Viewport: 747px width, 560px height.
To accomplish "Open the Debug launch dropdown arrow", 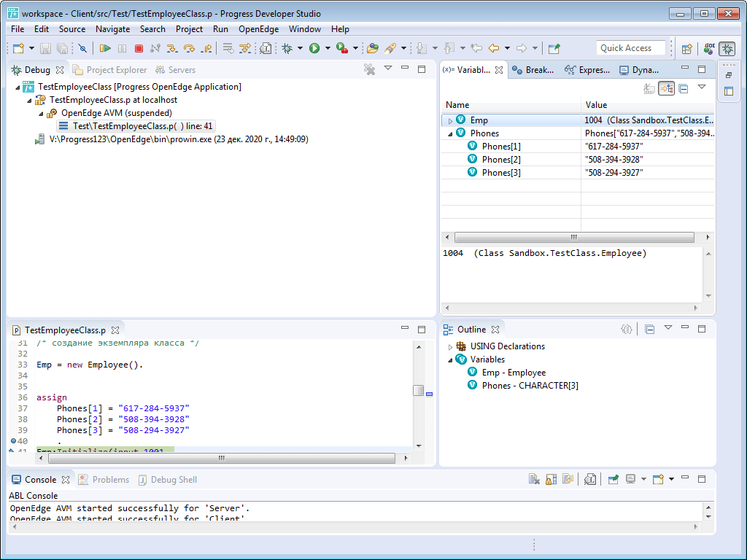I will click(x=300, y=48).
